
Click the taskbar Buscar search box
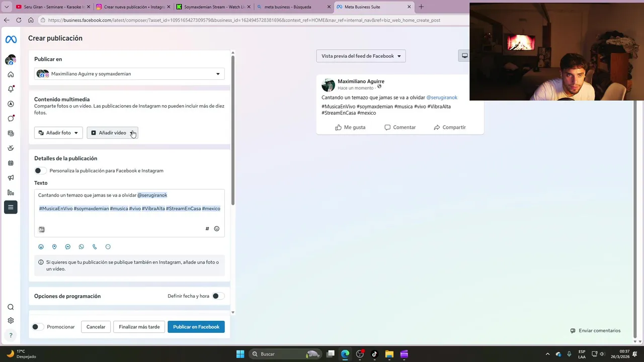[x=285, y=354]
